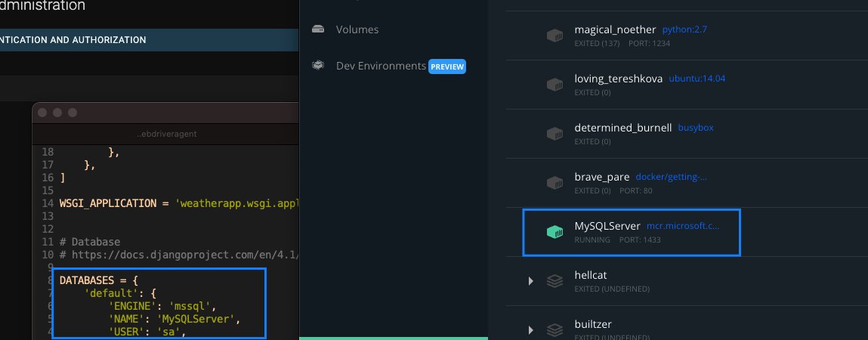Open the python:2.7 image link
This screenshot has width=868, height=340.
684,29
